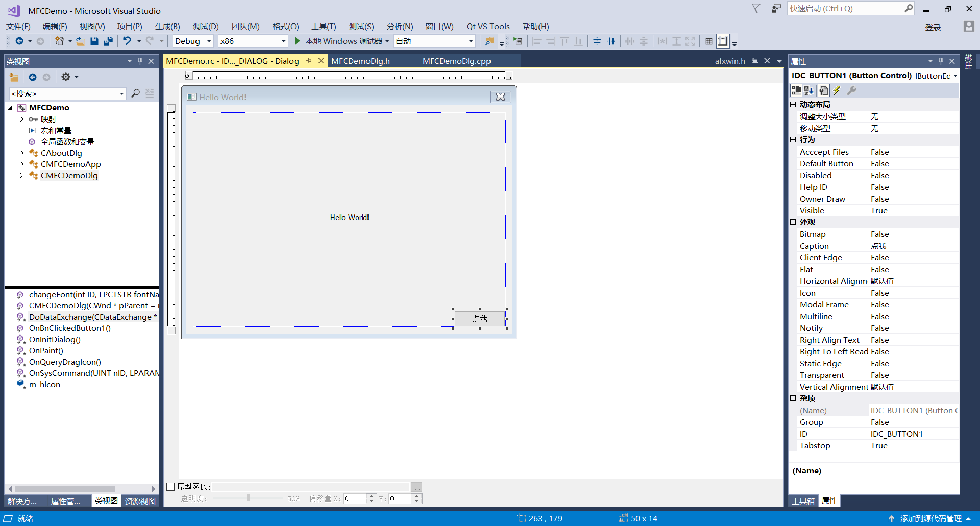Open the Class View settings gear
Image resolution: width=980 pixels, height=526 pixels.
66,77
